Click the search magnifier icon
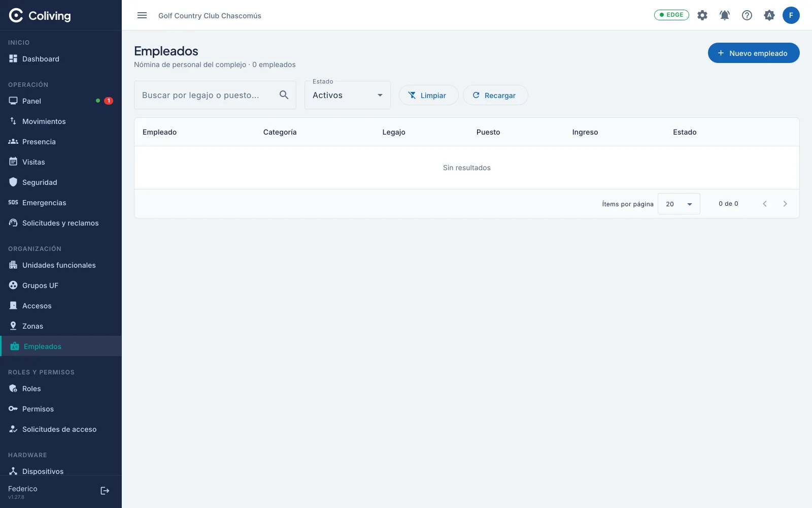This screenshot has width=812, height=508. [x=284, y=95]
